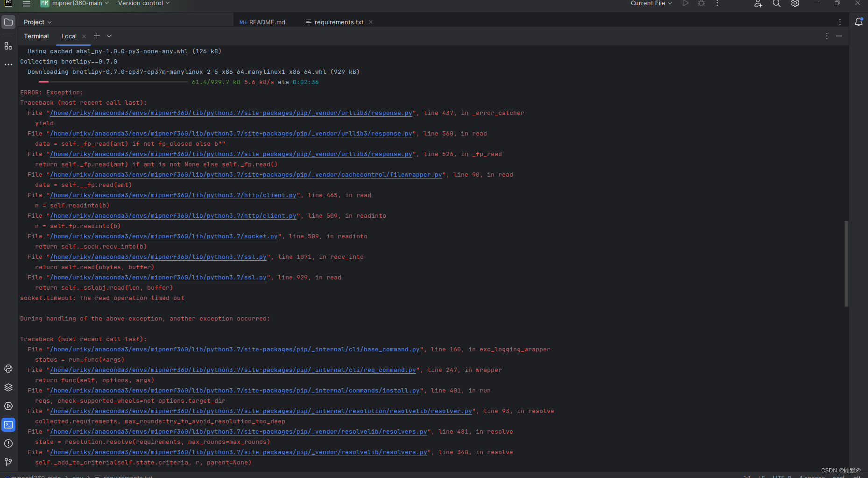Open the Current File run configuration dropdown
The width and height of the screenshot is (868, 478).
(x=651, y=3)
